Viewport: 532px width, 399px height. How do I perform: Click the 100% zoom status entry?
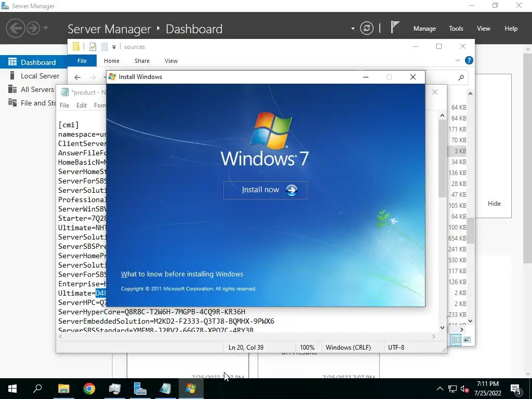coord(307,348)
